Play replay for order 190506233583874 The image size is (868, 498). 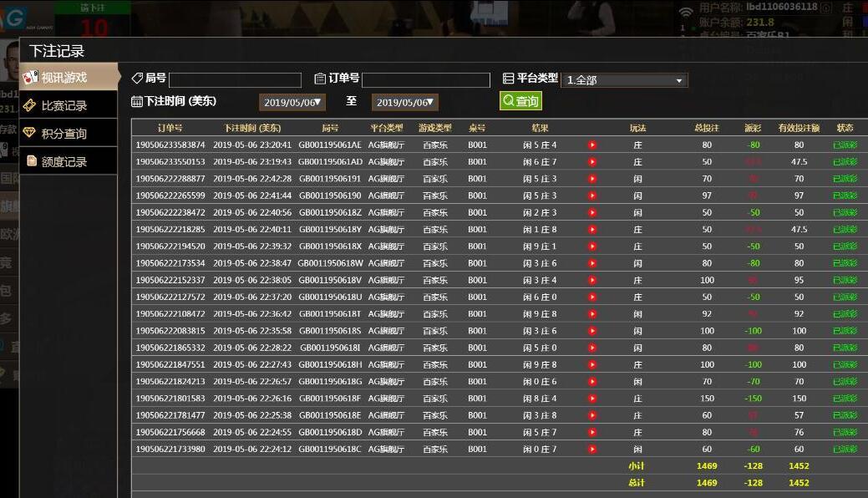pos(592,145)
